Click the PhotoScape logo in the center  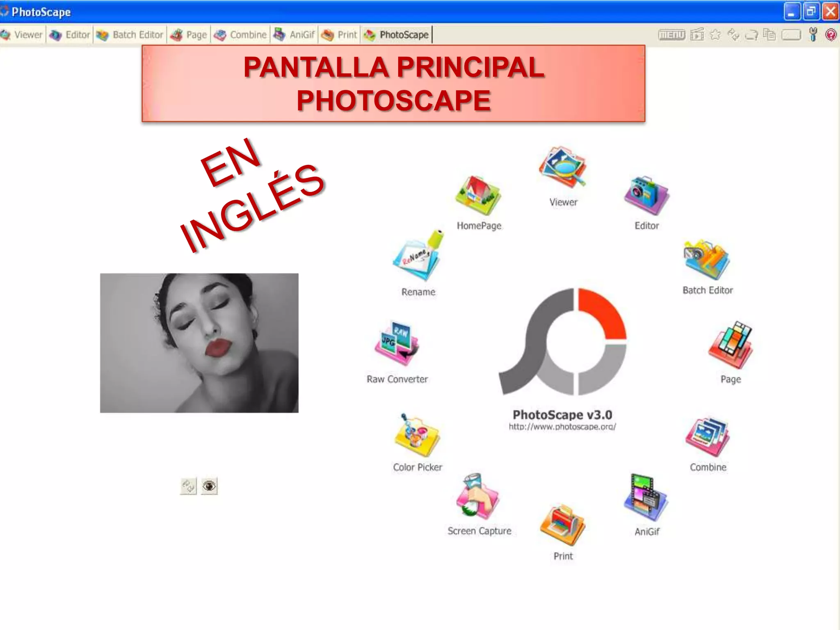(x=562, y=342)
